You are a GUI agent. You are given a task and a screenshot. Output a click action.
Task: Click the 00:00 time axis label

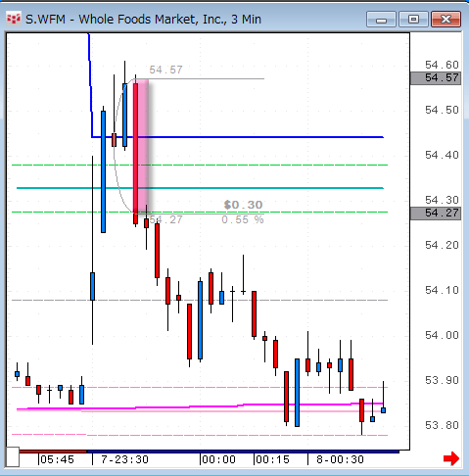click(218, 460)
